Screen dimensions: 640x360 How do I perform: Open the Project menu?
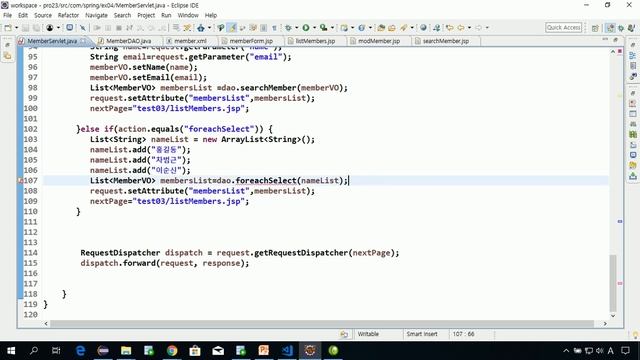[x=146, y=15]
